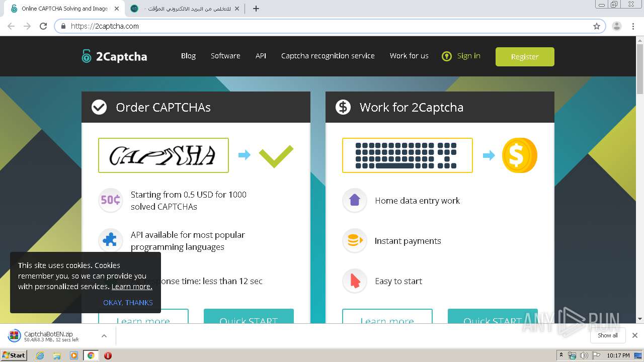
Task: Expand the CaptchaBotEN.zip download options chevron
Action: coord(104,336)
